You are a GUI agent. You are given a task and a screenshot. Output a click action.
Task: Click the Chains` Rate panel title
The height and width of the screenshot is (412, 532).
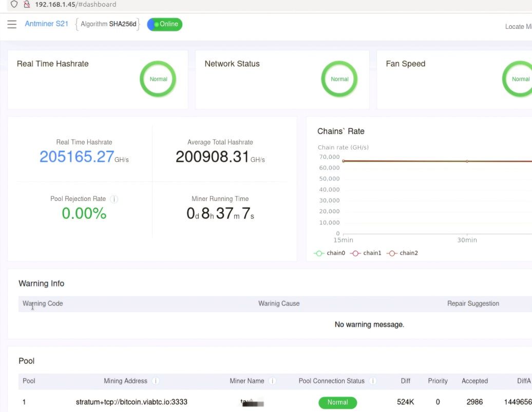tap(341, 132)
